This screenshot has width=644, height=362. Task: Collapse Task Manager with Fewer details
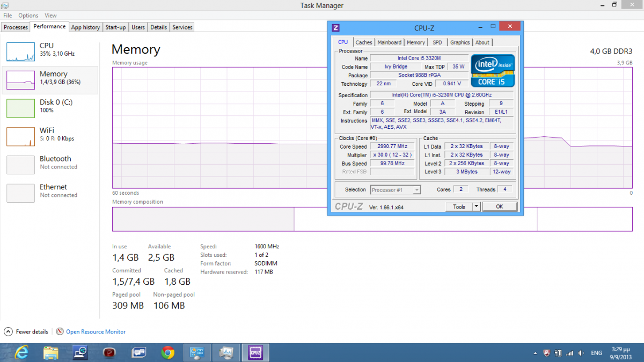coord(26,332)
